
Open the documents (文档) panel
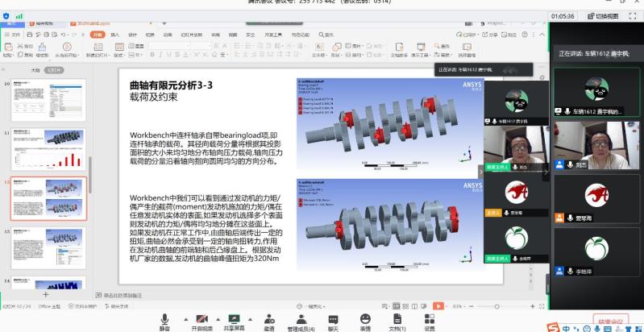(x=397, y=322)
